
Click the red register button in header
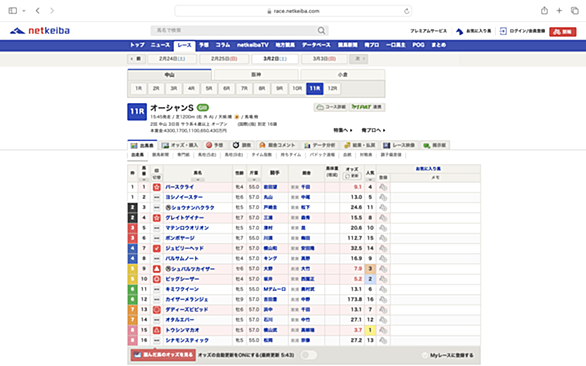(562, 32)
